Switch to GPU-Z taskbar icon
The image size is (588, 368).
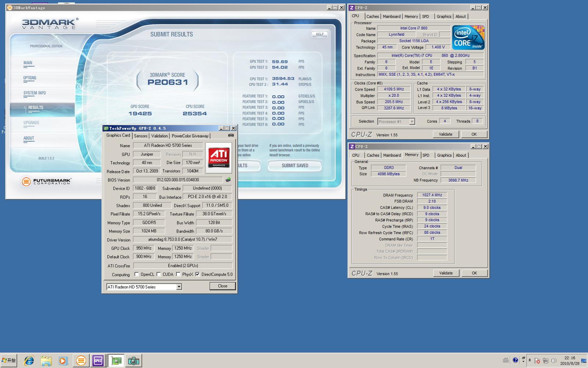point(116,361)
